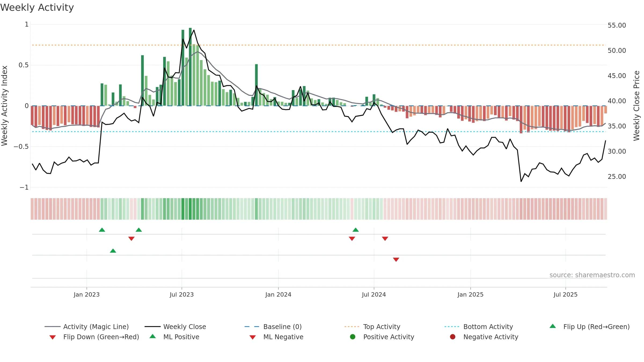Toggle the Bottom Activity legend entry
This screenshot has width=644, height=362.
[x=479, y=327]
